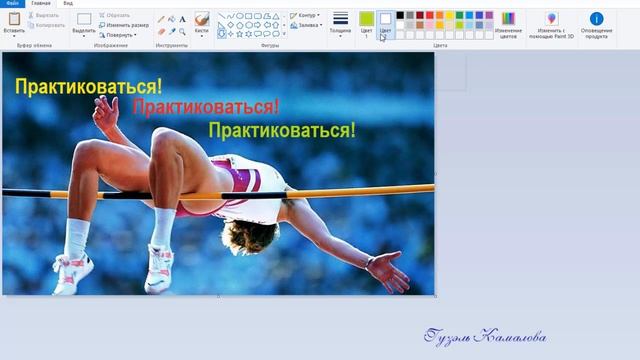The width and height of the screenshot is (640, 360).
Task: Choose the Rounded rectangle shape
Action: [x=258, y=16]
